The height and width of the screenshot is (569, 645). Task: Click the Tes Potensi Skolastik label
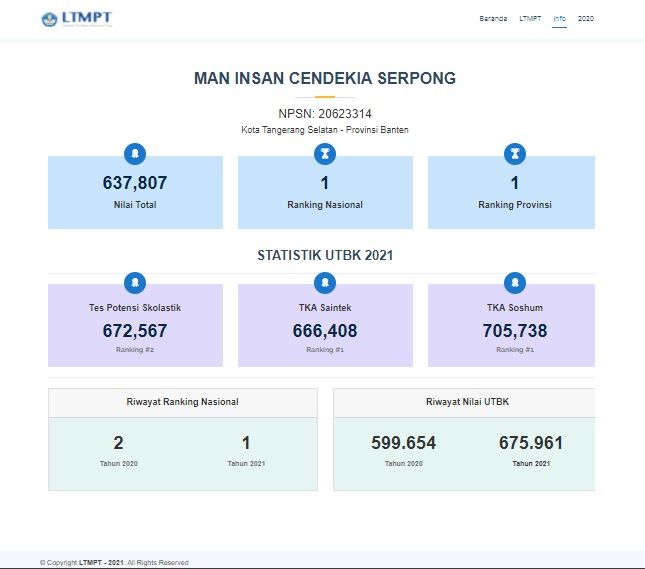pyautogui.click(x=135, y=307)
